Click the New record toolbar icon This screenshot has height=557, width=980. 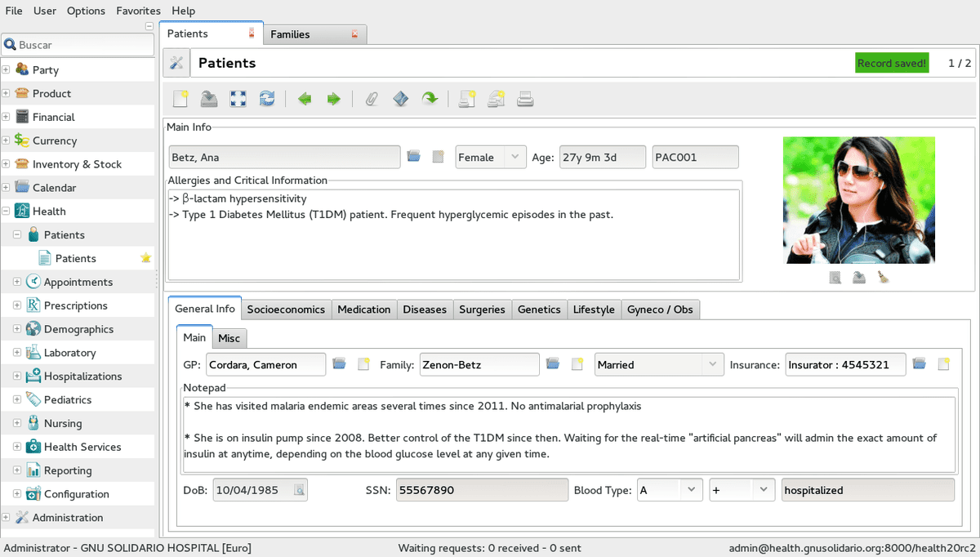(x=181, y=99)
